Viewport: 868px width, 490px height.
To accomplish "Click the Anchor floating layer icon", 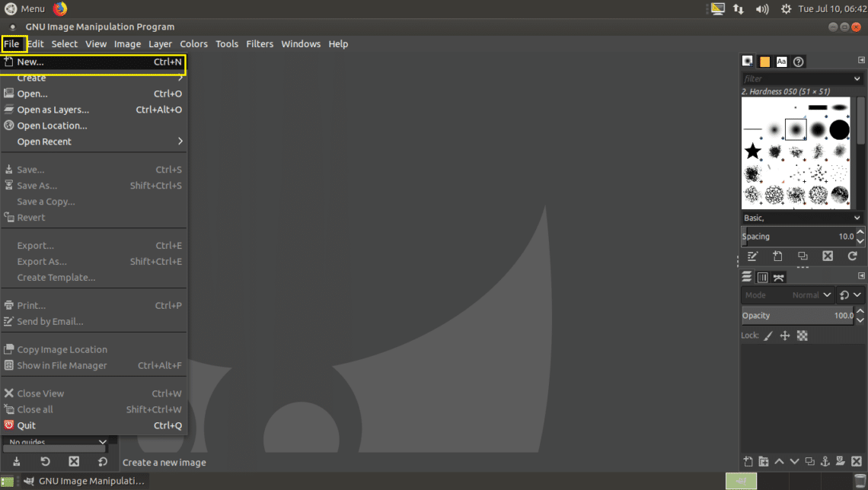I will (x=825, y=461).
